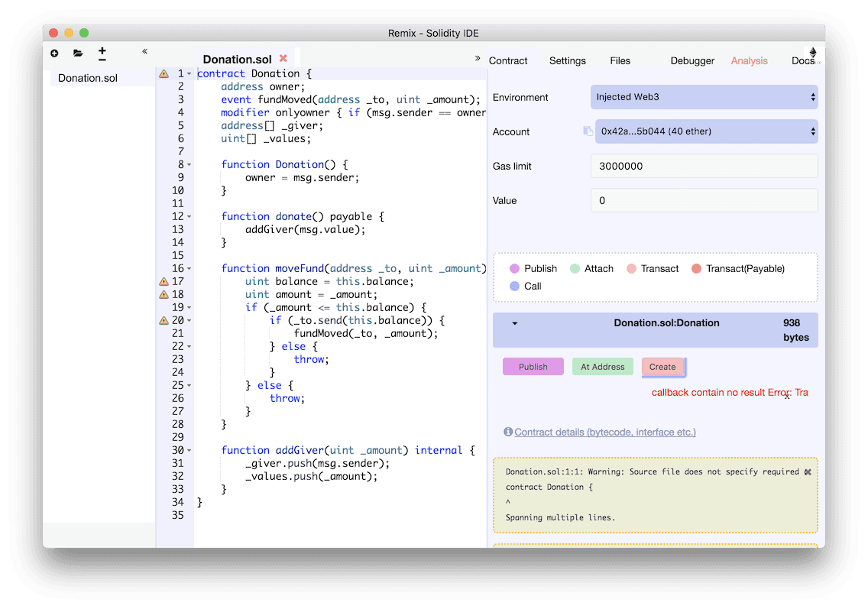Image resolution: width=868 pixels, height=609 pixels.
Task: Click inside the Gas limit field
Action: click(x=704, y=166)
